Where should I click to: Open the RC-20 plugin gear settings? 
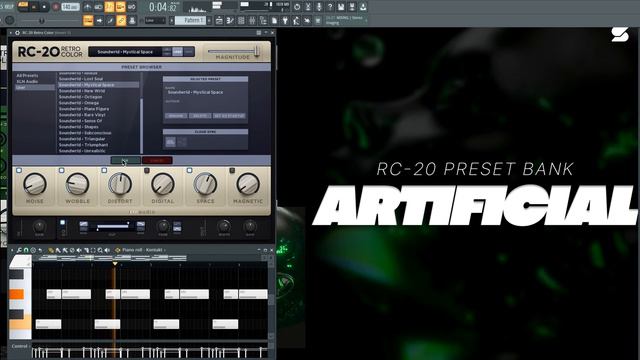(18, 33)
